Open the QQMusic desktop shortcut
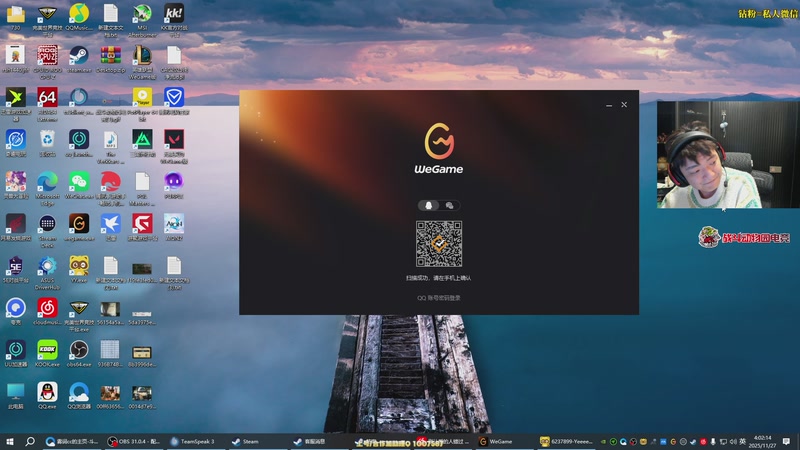Image resolution: width=800 pixels, height=450 pixels. click(79, 17)
